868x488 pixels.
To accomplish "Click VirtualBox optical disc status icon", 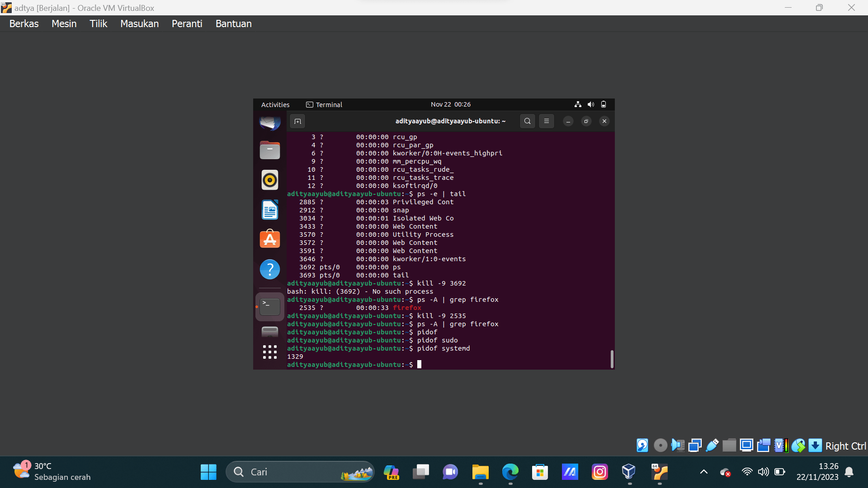I will pyautogui.click(x=660, y=446).
